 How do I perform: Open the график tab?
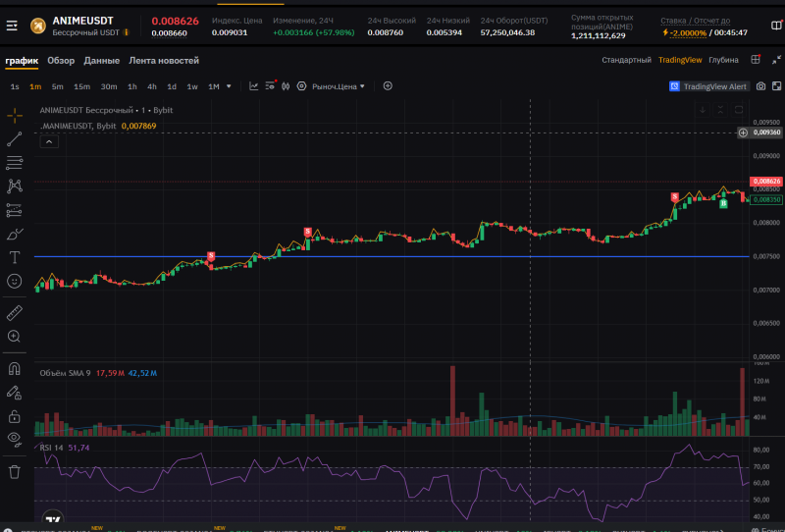(22, 61)
